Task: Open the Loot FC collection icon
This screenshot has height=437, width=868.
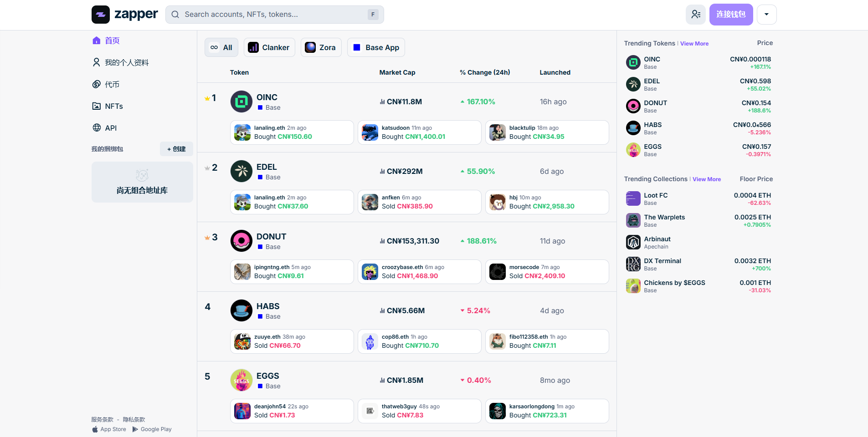Action: (x=633, y=198)
